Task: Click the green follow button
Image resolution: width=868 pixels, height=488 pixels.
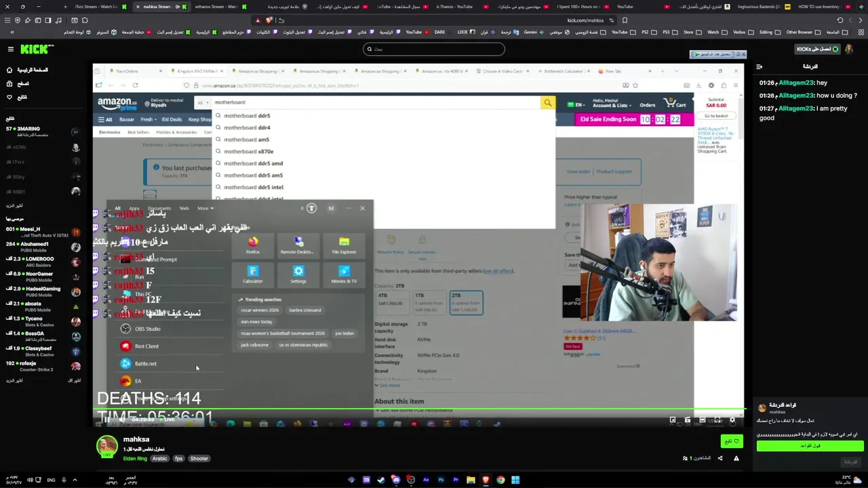Action: click(732, 441)
